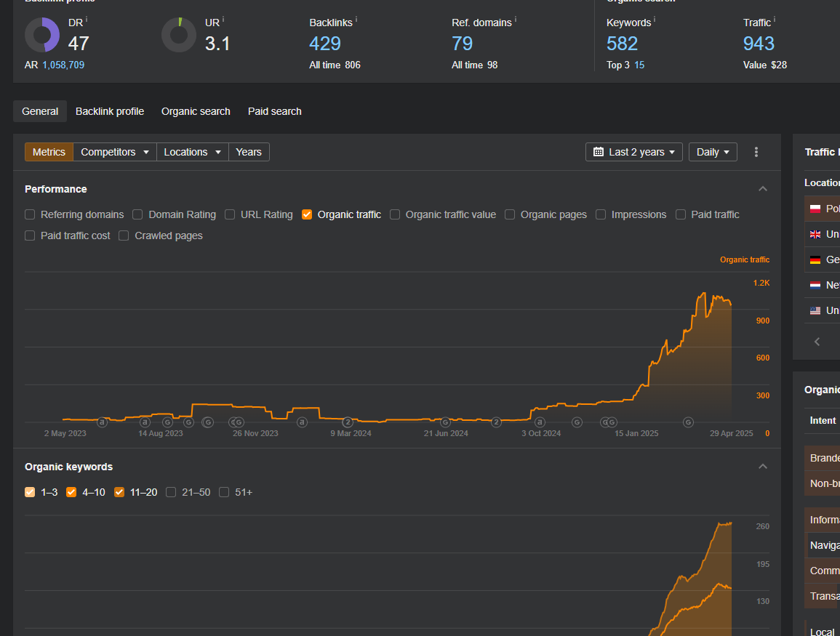Click the info icon next to Ref. domains
Screen dimensions: 840x636
[516, 19]
